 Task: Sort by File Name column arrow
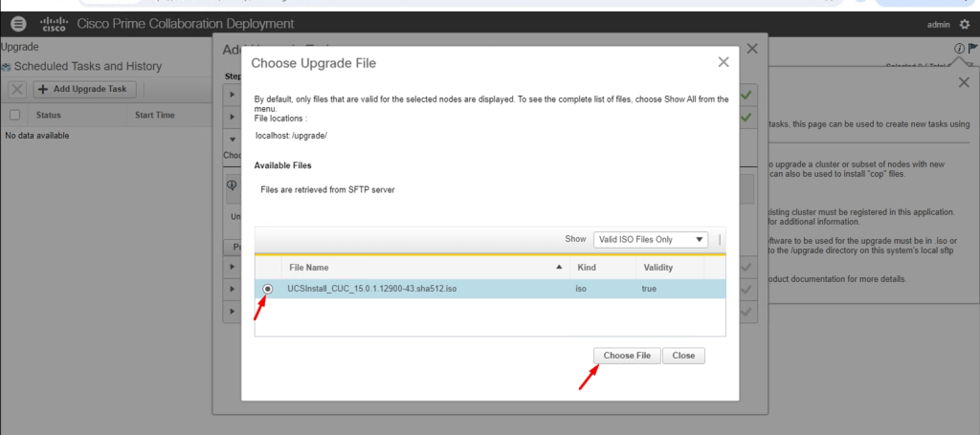[559, 269]
